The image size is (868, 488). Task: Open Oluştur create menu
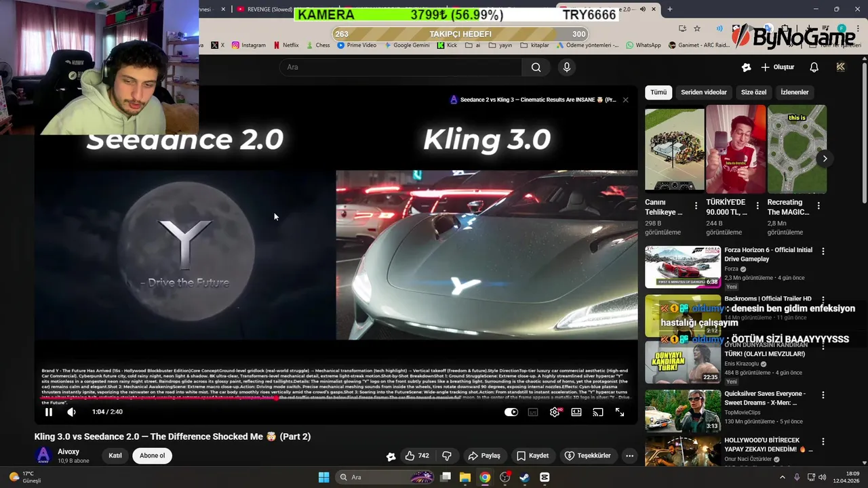point(777,67)
